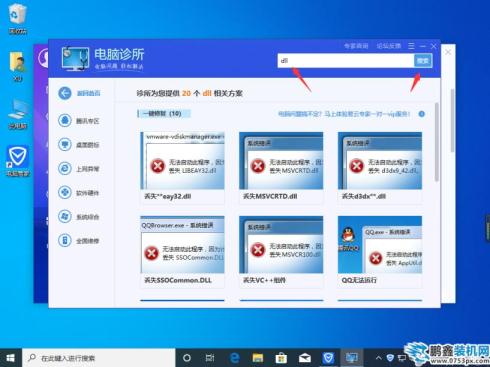Select the This PC desktop icon

(18, 114)
